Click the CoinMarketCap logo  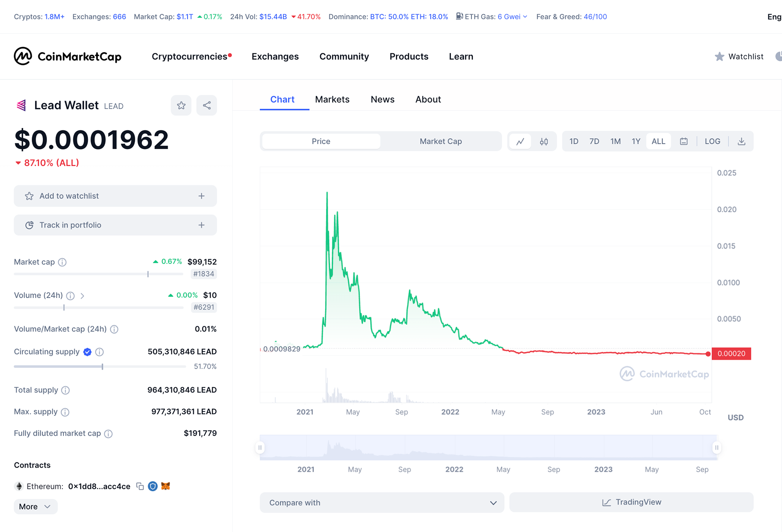coord(68,56)
